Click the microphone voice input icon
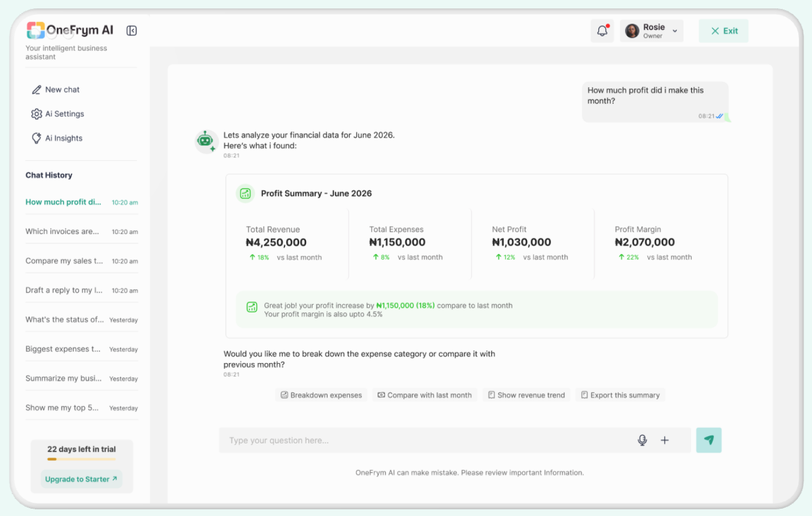 (642, 440)
